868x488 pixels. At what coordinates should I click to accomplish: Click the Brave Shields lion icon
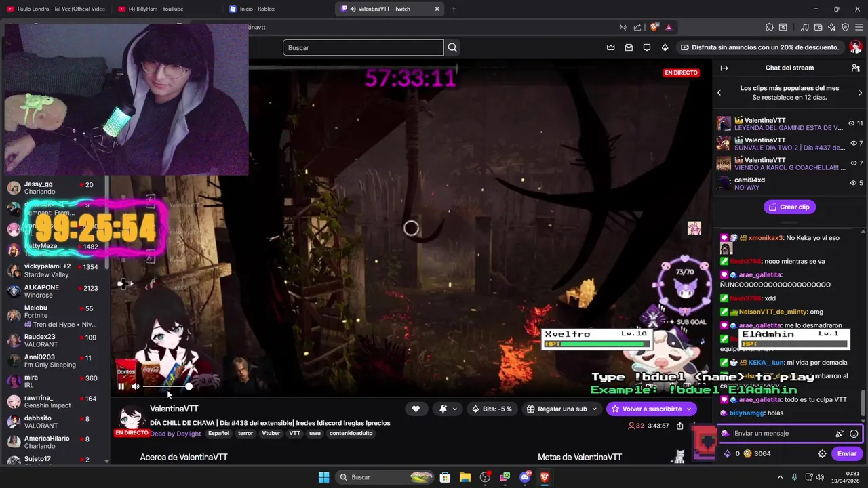point(654,27)
